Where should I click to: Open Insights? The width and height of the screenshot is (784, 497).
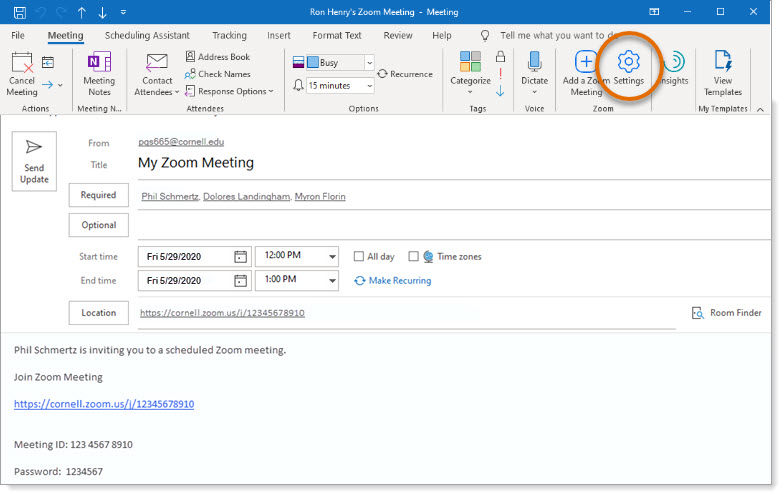point(674,68)
